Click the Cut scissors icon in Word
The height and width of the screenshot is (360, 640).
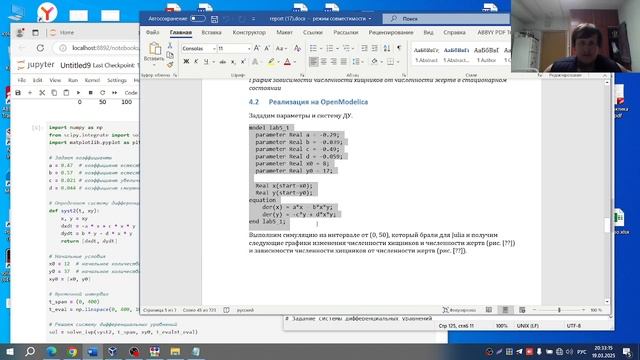tap(170, 46)
